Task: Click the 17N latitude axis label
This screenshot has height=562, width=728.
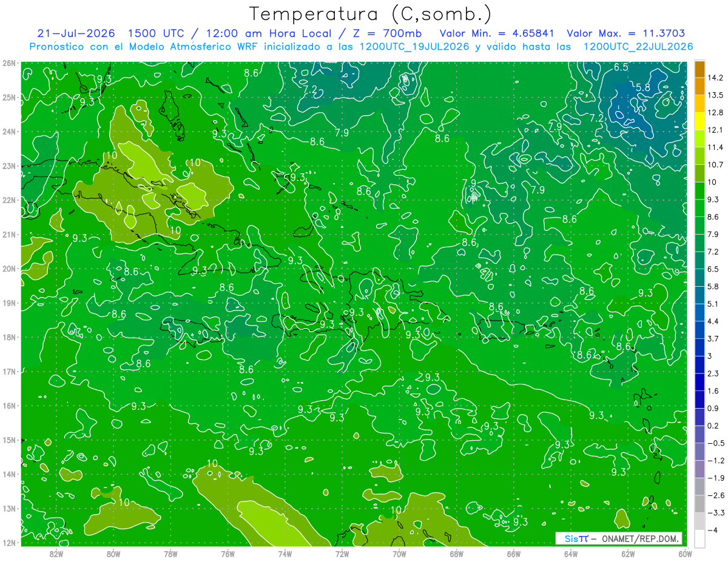Action: point(8,371)
